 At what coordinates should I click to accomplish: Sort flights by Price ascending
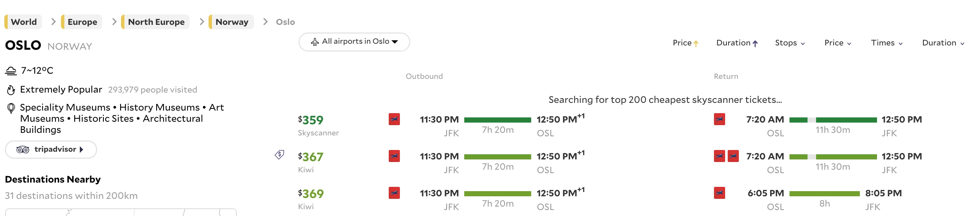click(686, 43)
